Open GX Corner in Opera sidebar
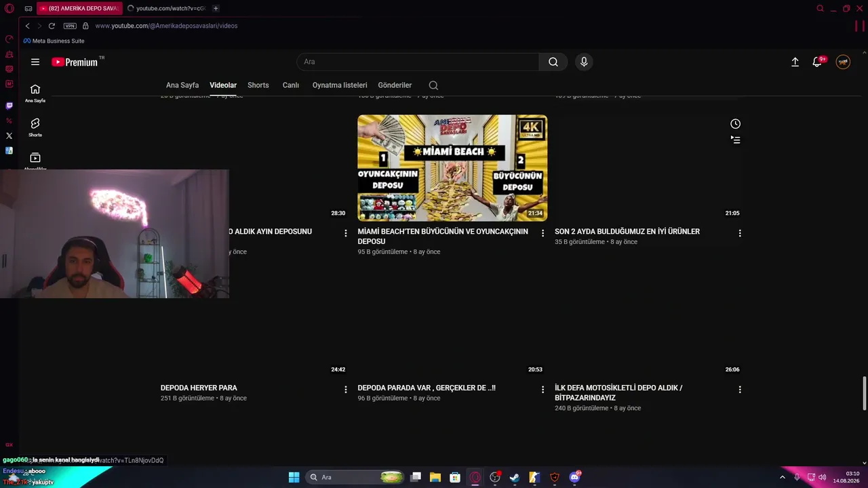The image size is (868, 488). click(9, 445)
